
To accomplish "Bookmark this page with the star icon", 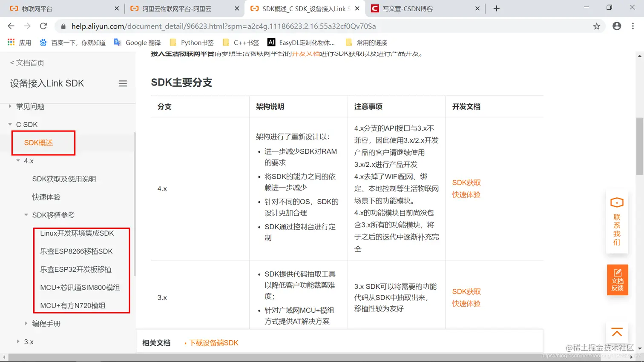I will tap(597, 26).
